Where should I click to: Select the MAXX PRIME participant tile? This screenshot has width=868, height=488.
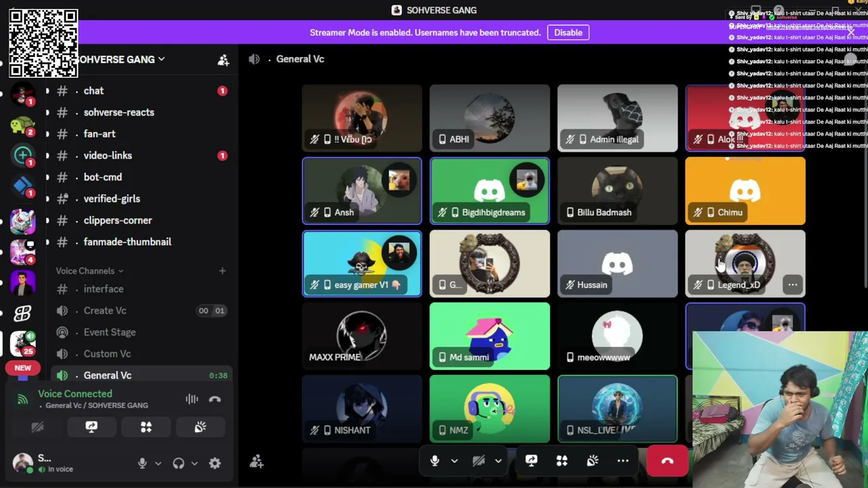coord(361,336)
